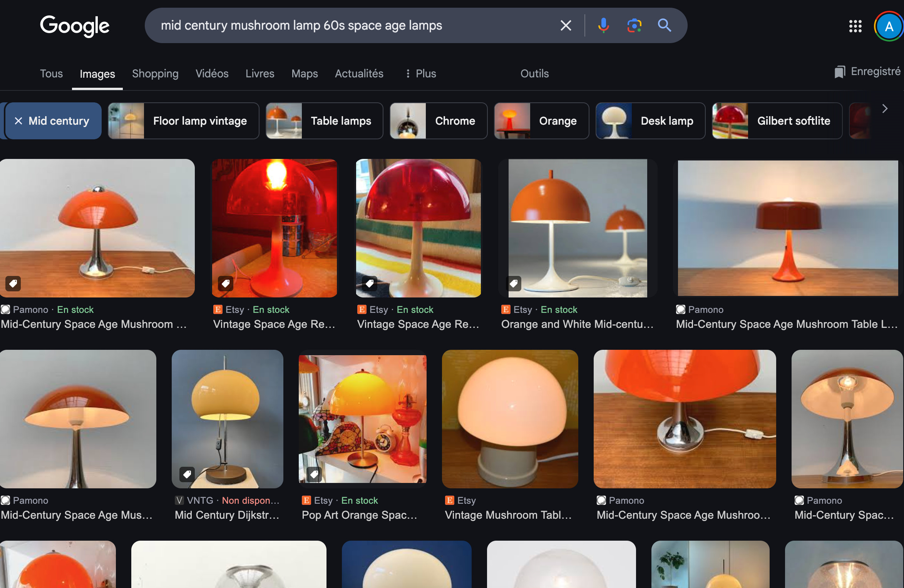The height and width of the screenshot is (588, 904).
Task: Select the Gilbert softlite chip
Action: [x=777, y=121]
